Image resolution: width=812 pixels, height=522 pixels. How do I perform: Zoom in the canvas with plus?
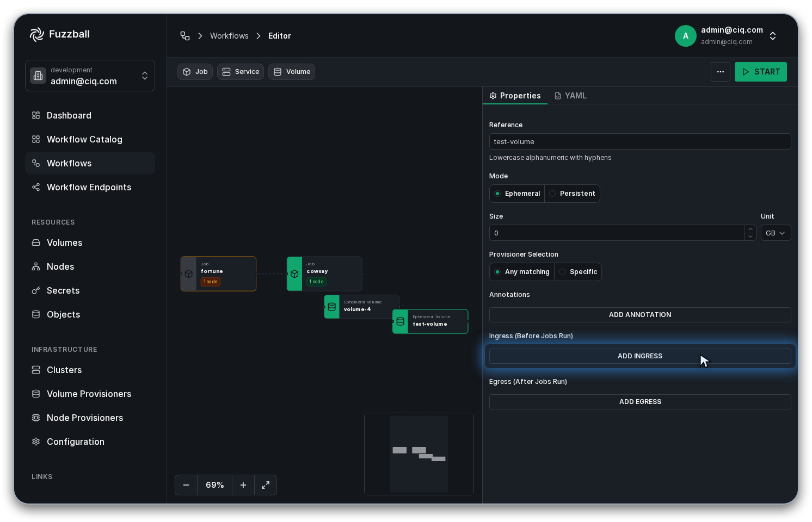pos(243,485)
